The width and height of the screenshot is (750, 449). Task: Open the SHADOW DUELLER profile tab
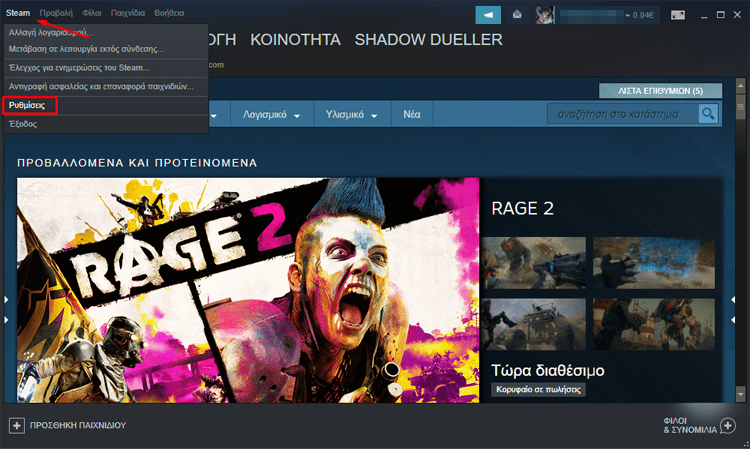tap(429, 40)
